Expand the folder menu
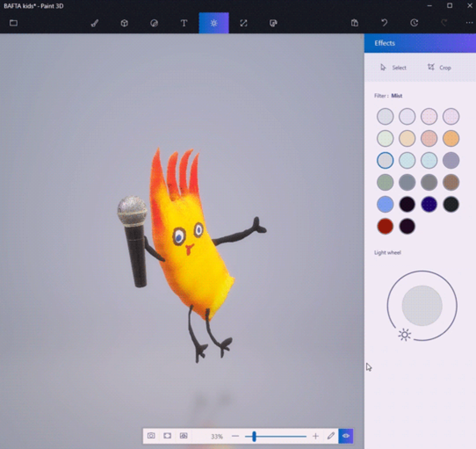Image resolution: width=476 pixels, height=449 pixels. 13,23
